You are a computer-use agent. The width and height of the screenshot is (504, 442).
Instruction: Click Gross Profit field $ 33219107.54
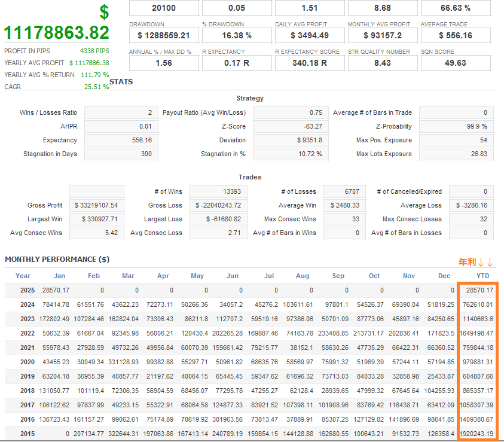[x=97, y=205]
